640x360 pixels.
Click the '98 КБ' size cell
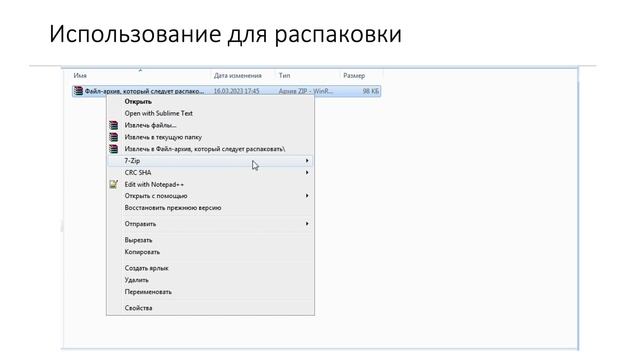(371, 91)
